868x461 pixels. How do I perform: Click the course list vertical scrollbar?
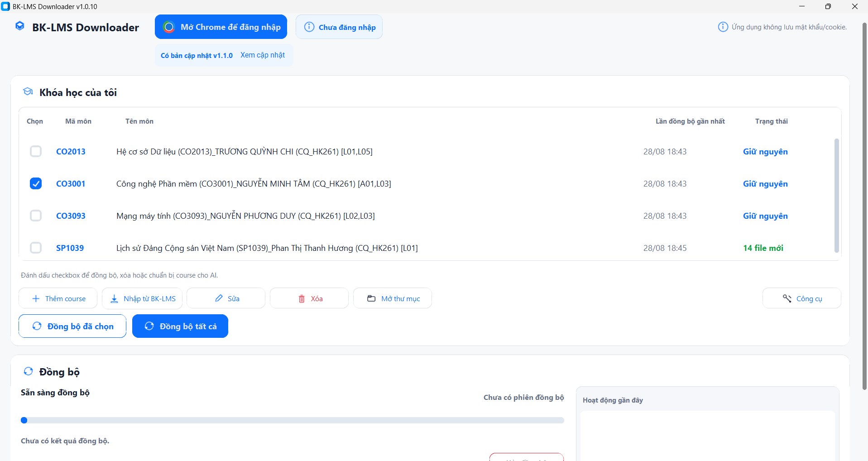pyautogui.click(x=836, y=196)
